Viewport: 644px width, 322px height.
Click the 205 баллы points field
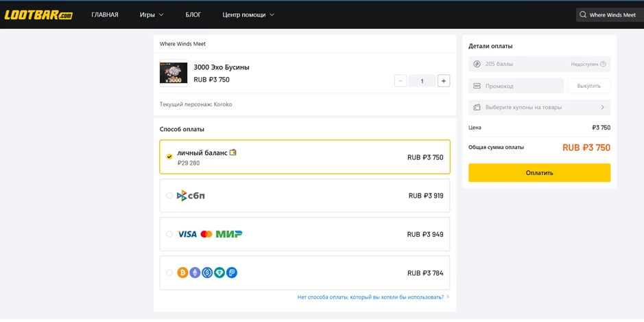539,64
